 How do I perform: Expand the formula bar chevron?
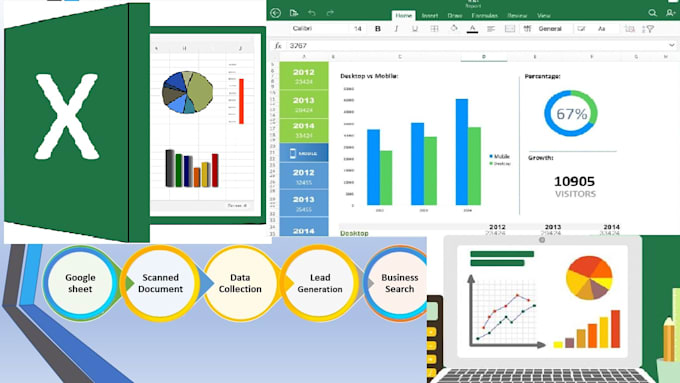click(x=672, y=45)
